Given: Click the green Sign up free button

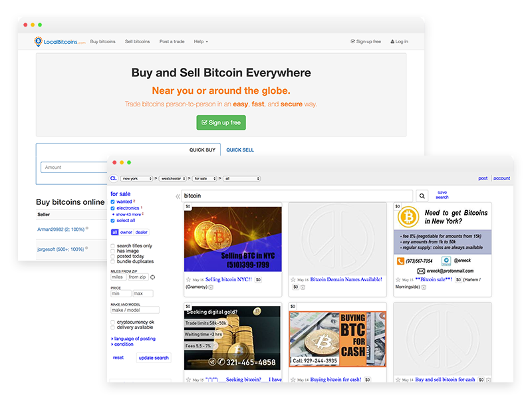Looking at the screenshot, I should [x=221, y=122].
